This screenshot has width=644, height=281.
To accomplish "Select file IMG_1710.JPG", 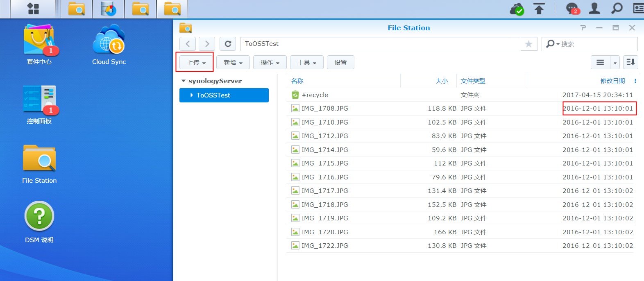I will pos(460,122).
